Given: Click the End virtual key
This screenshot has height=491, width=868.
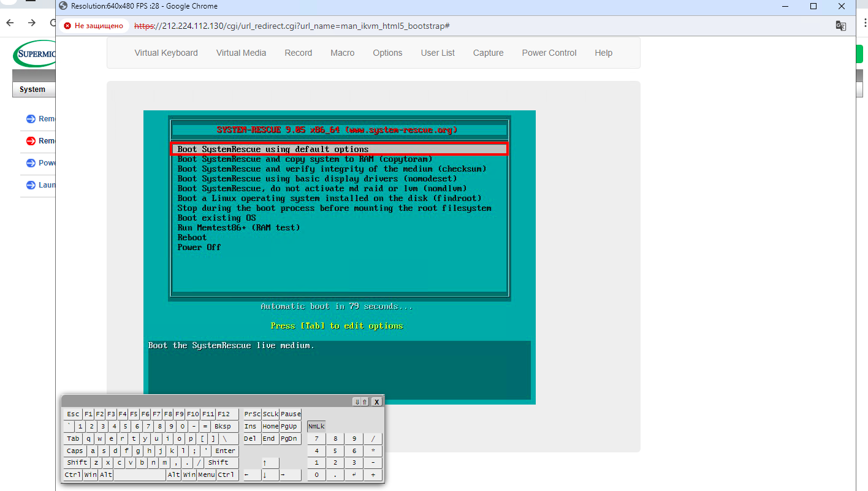Looking at the screenshot, I should [x=270, y=439].
